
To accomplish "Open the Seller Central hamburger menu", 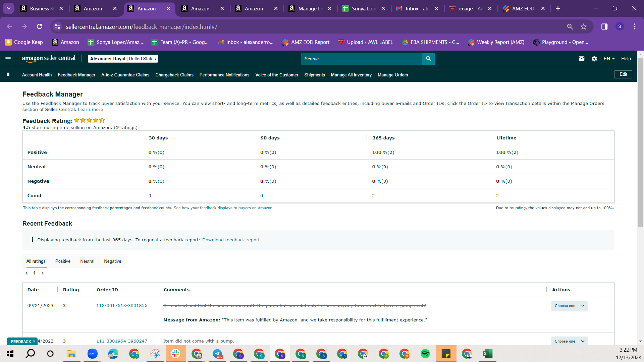I will (8, 59).
